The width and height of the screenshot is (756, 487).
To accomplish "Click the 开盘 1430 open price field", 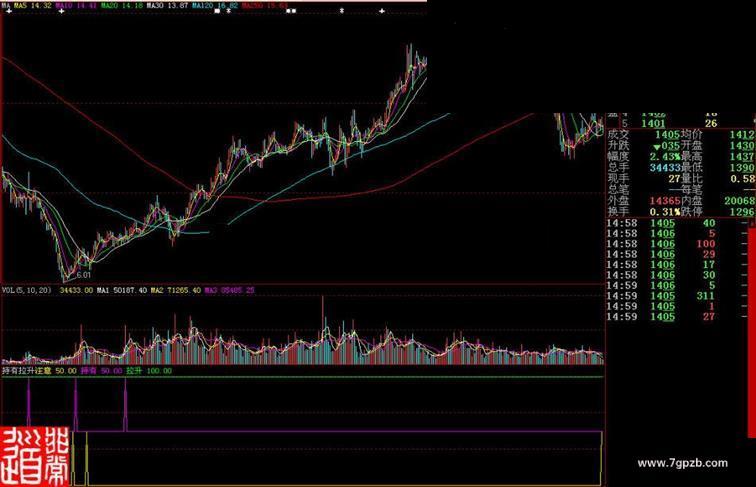I will [718, 146].
